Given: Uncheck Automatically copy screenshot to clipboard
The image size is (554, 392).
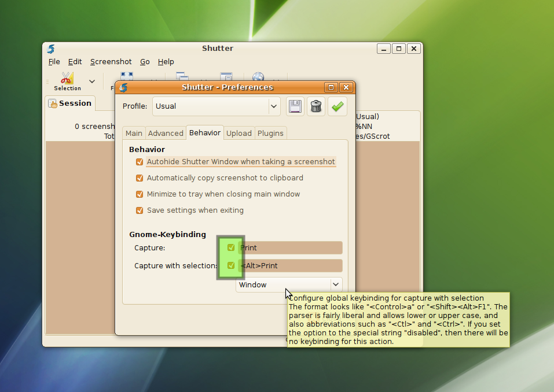Looking at the screenshot, I should point(140,178).
